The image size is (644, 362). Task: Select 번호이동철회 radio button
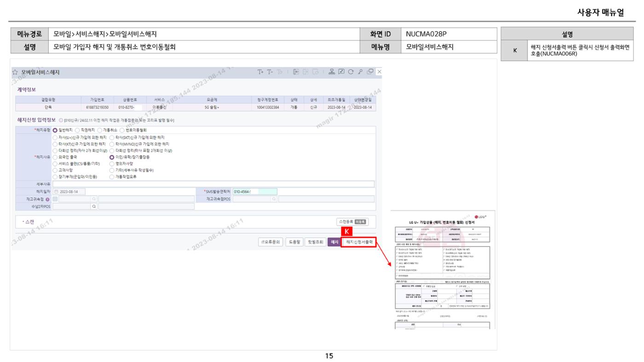122,130
